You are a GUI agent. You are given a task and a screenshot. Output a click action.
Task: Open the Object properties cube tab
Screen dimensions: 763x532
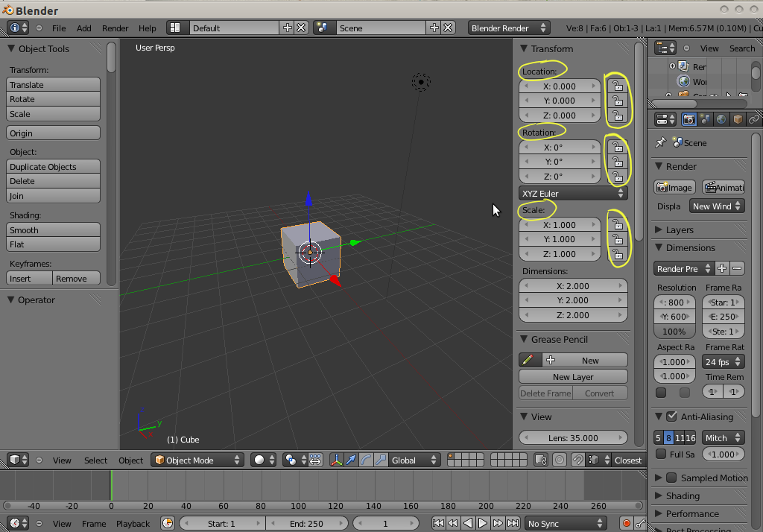pyautogui.click(x=738, y=119)
